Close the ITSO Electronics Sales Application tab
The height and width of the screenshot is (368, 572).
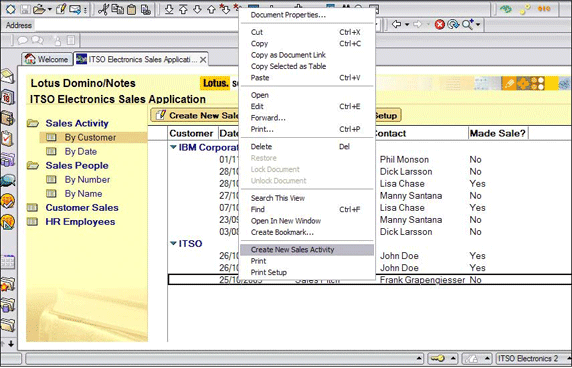(x=203, y=59)
